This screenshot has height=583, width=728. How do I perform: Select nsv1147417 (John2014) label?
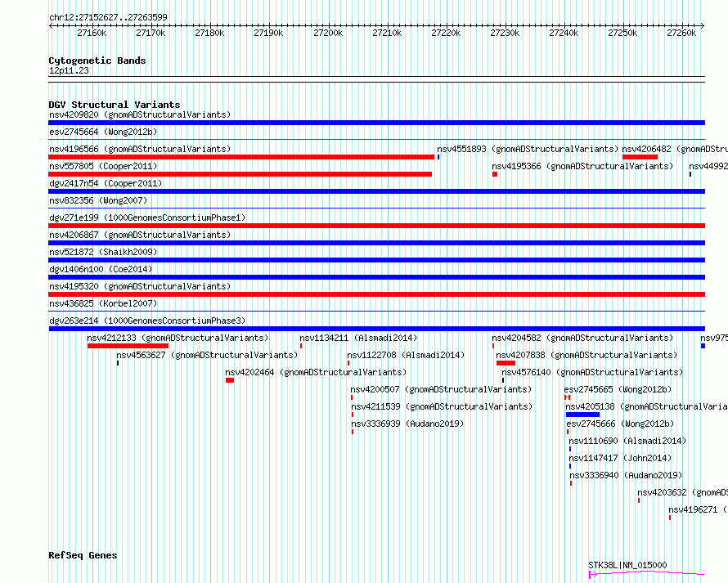(x=620, y=458)
